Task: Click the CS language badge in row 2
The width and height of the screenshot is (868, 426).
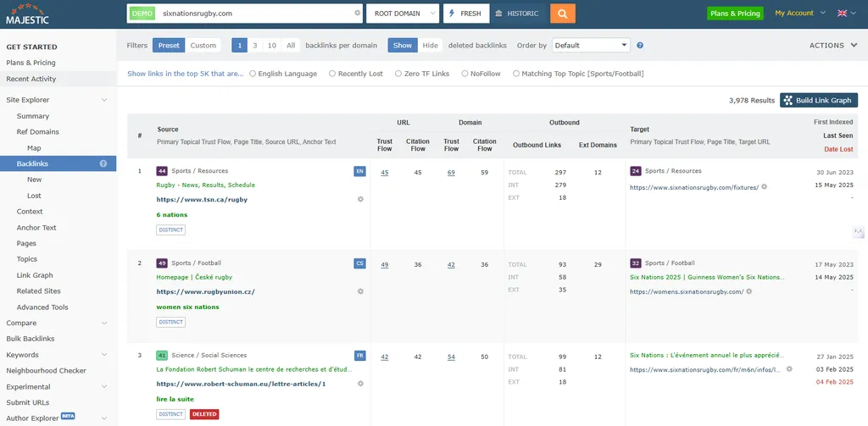Action: pos(359,263)
